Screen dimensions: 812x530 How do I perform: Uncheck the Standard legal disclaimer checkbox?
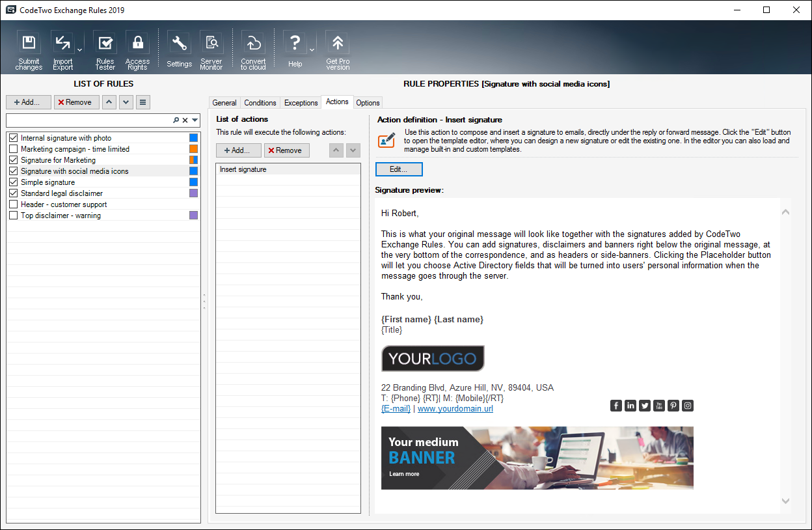tap(13, 193)
